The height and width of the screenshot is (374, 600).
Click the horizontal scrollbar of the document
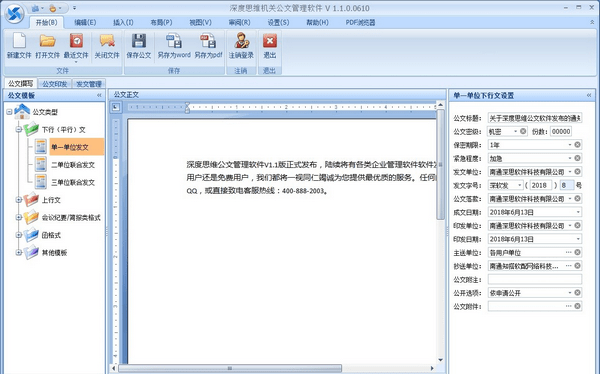tap(230, 368)
